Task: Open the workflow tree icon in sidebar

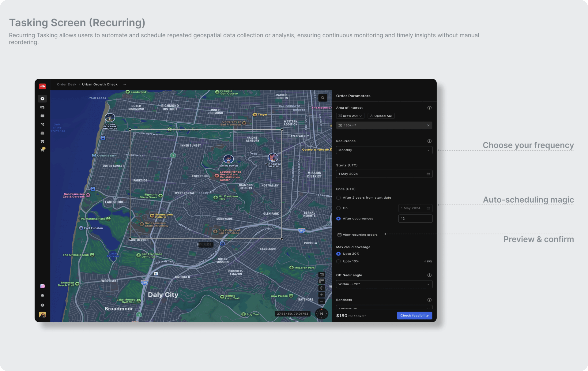Action: coord(43,124)
